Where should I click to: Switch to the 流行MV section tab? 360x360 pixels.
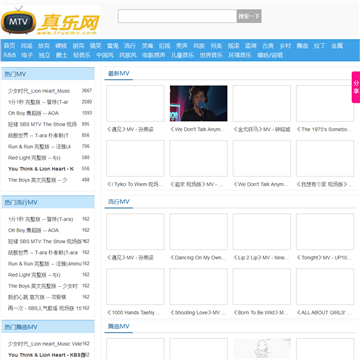click(119, 202)
